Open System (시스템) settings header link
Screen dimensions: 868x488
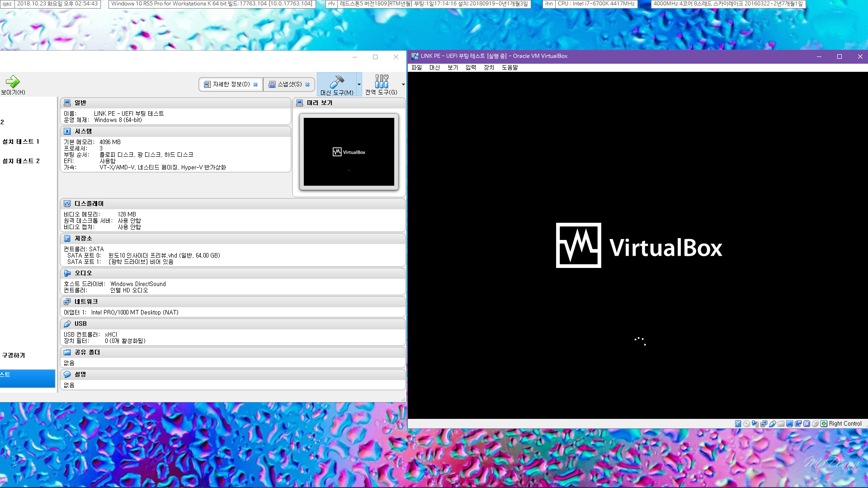[x=83, y=131]
